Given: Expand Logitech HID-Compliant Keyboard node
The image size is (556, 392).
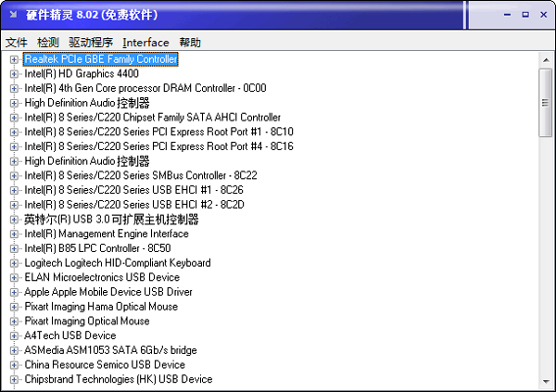Looking at the screenshot, I should [14, 263].
